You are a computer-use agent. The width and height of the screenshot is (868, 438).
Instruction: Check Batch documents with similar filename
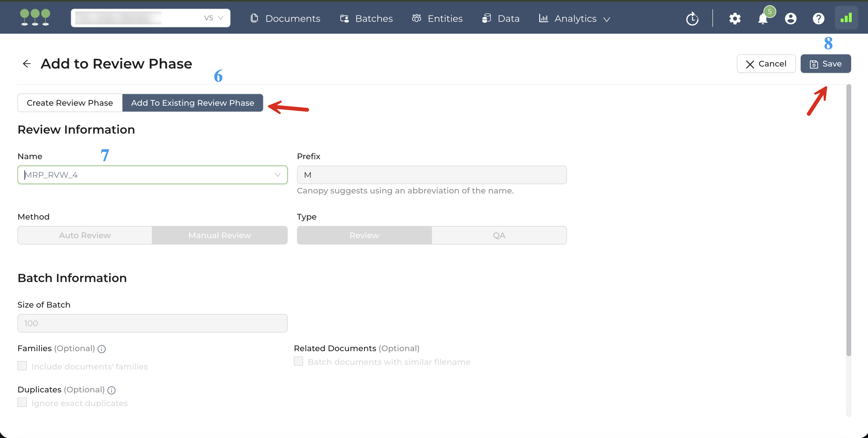(x=298, y=361)
